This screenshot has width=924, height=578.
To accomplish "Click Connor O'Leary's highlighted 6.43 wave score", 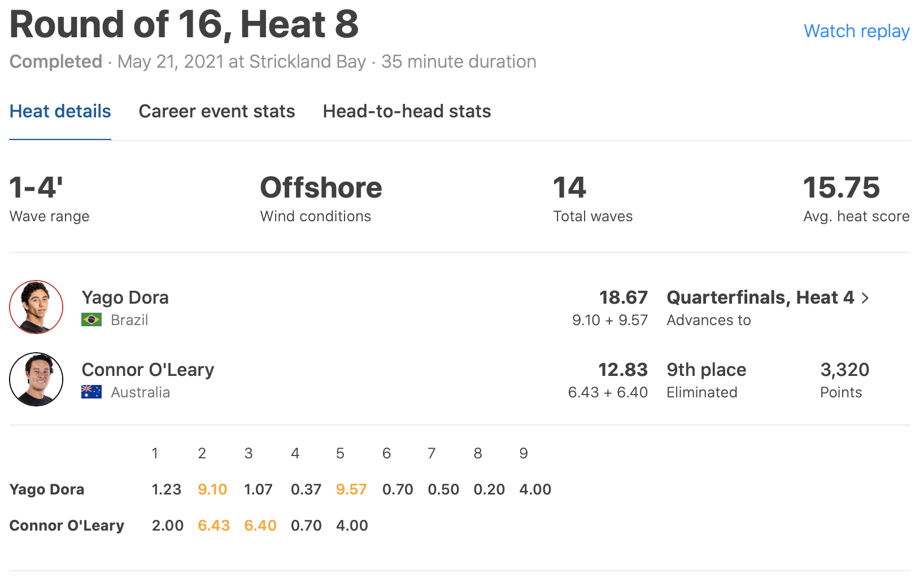I will click(x=213, y=526).
